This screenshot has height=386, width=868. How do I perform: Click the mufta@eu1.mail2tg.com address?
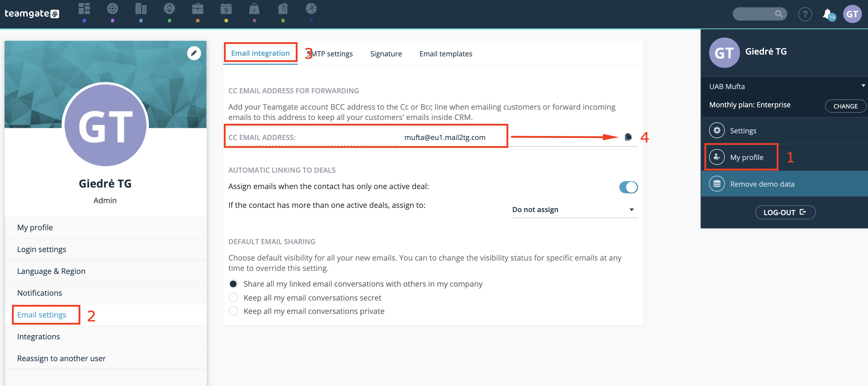coord(445,137)
